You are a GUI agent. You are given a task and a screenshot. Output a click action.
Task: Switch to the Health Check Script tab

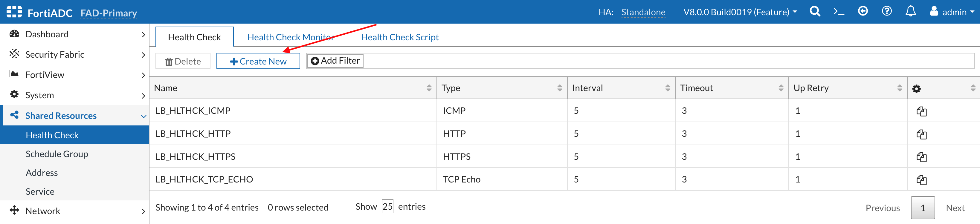[x=400, y=37]
